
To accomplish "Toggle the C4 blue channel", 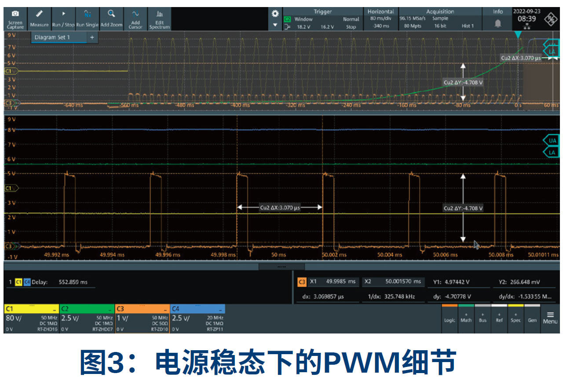I will point(197,318).
